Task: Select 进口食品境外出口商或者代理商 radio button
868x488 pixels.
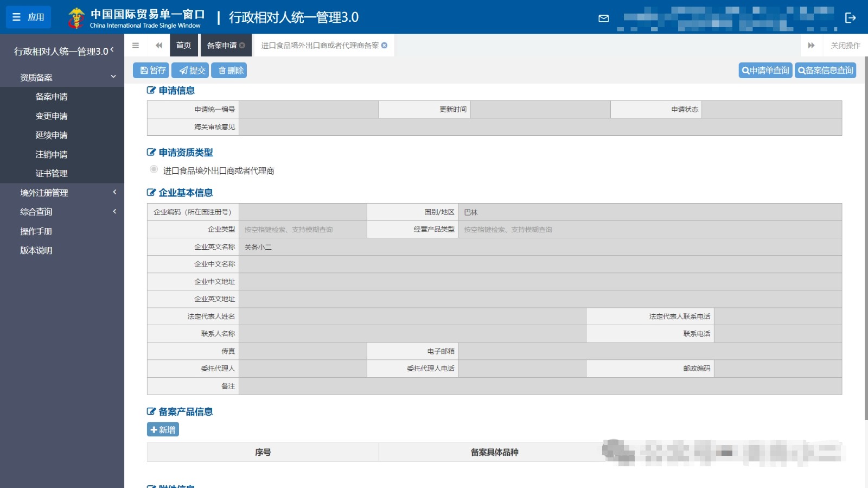Action: point(154,169)
